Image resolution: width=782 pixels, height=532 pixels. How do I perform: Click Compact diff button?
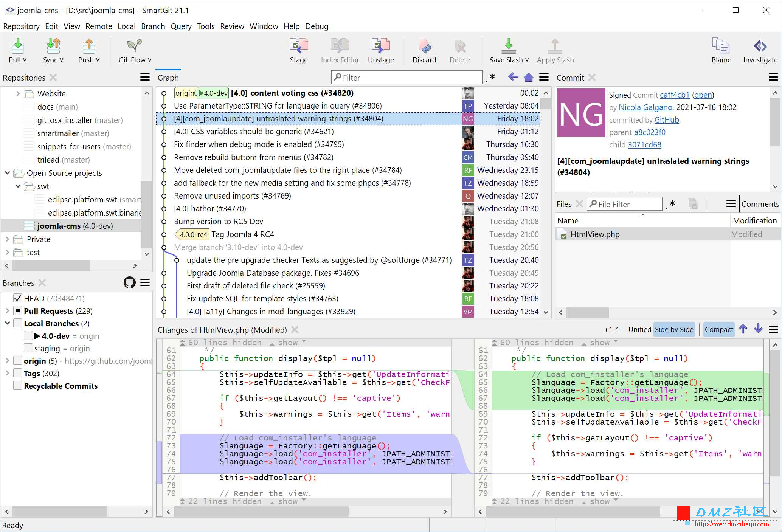718,329
